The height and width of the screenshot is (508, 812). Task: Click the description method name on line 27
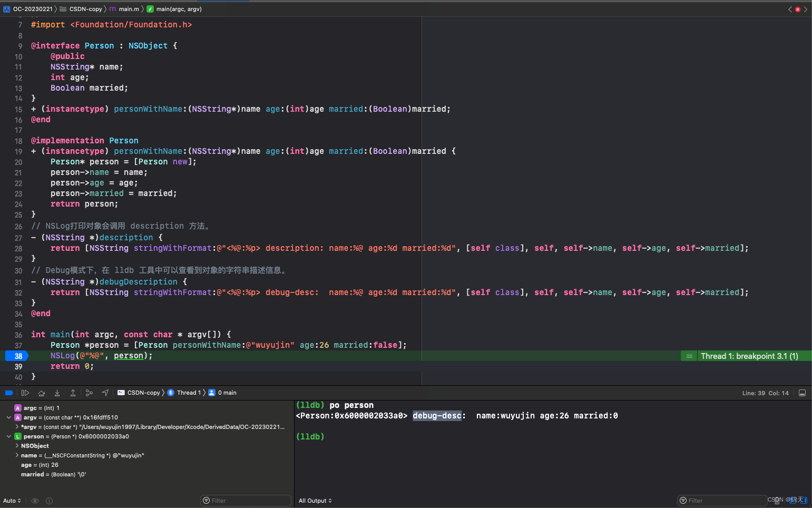pos(126,238)
